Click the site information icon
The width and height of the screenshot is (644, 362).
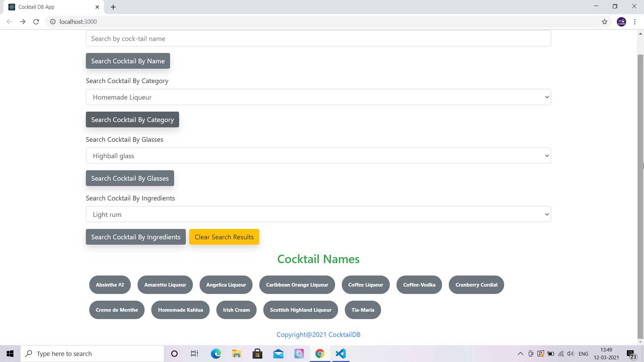53,22
